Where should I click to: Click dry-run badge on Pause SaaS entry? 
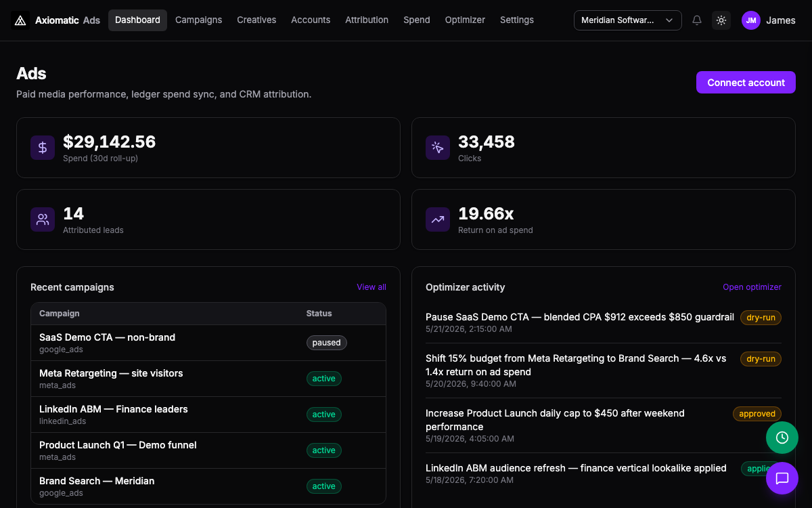[761, 318]
